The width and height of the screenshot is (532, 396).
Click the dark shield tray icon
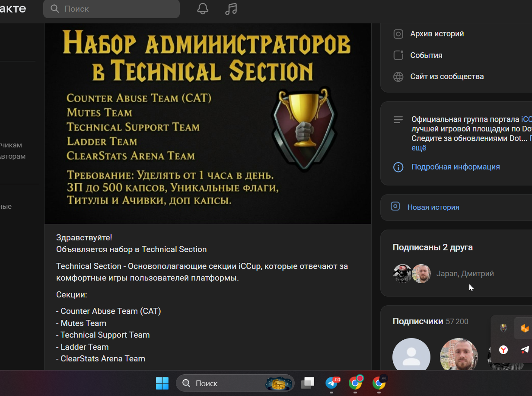503,328
